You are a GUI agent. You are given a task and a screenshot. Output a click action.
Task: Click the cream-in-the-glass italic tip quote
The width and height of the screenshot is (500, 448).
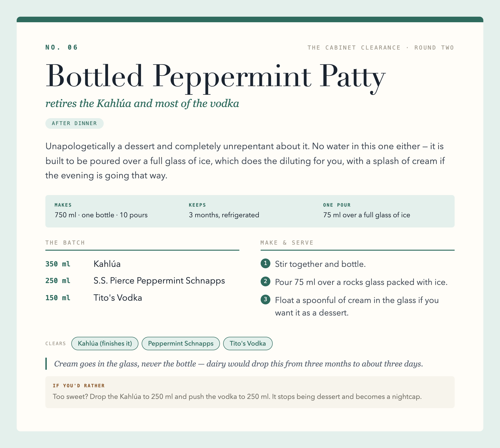point(238,364)
